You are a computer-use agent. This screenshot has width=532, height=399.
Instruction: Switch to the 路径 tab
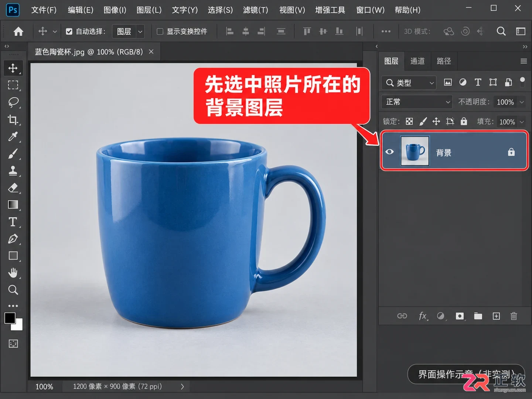(444, 61)
